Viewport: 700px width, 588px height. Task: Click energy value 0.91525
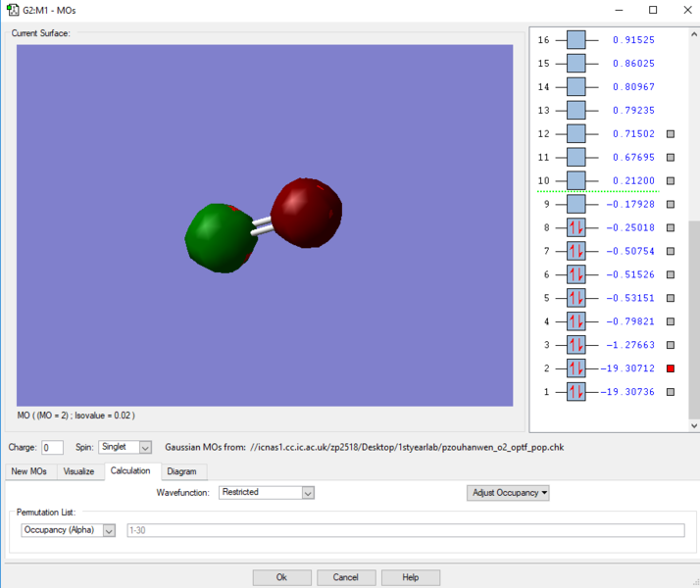(633, 40)
